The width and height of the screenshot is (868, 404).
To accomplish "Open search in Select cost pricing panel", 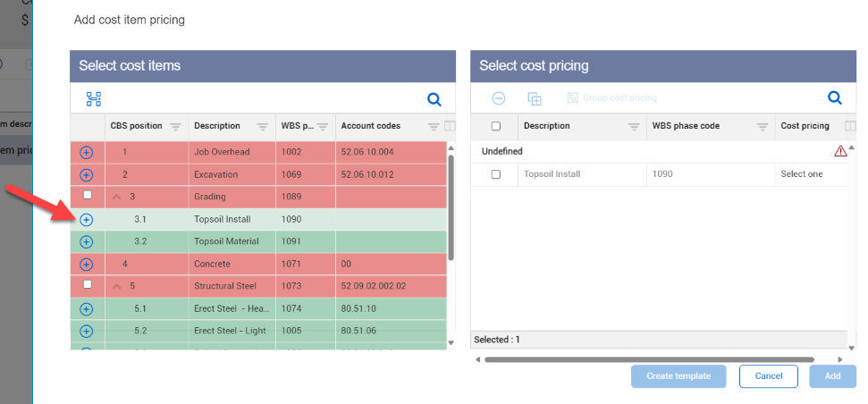I will point(834,98).
